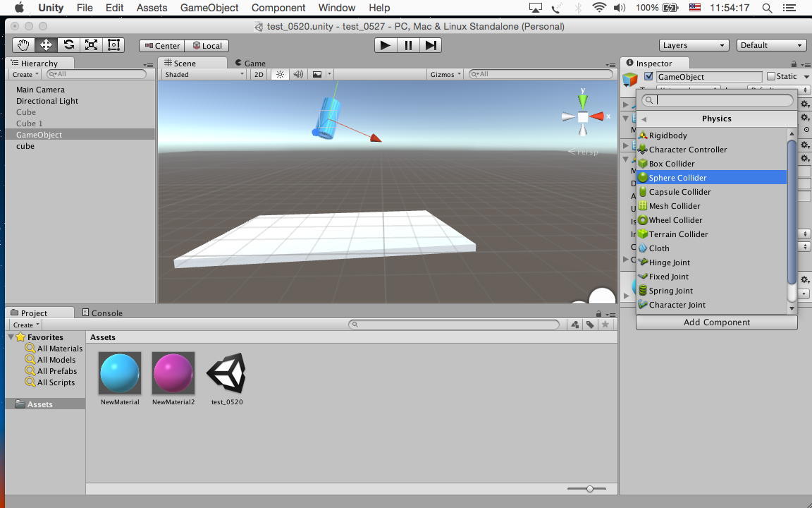Select the Rect transform tool
The height and width of the screenshot is (508, 812).
pyautogui.click(x=113, y=45)
